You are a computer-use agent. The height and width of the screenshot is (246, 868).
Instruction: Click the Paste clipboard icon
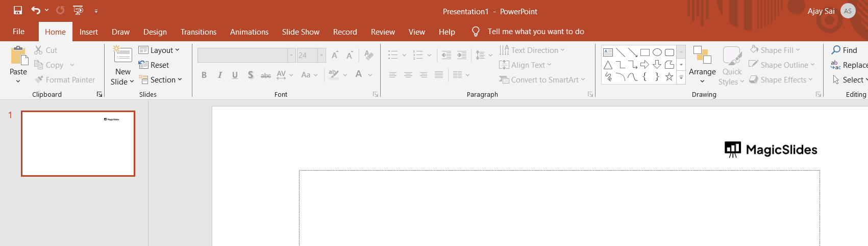pos(19,56)
